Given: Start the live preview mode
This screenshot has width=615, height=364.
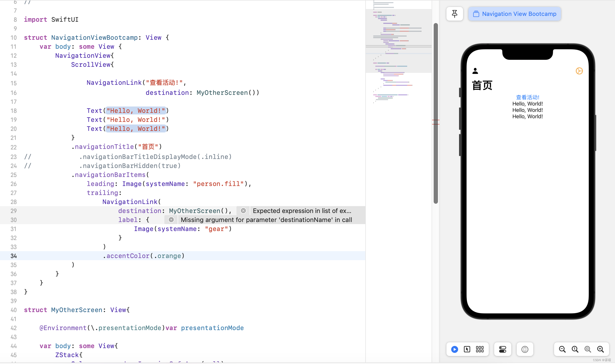Looking at the screenshot, I should coord(454,349).
